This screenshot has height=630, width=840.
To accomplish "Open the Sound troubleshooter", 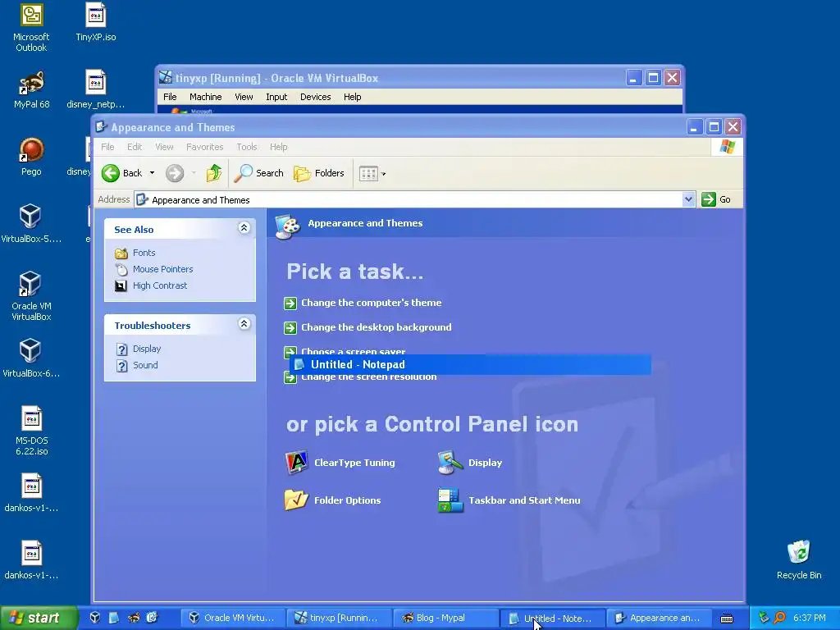I will coord(145,365).
